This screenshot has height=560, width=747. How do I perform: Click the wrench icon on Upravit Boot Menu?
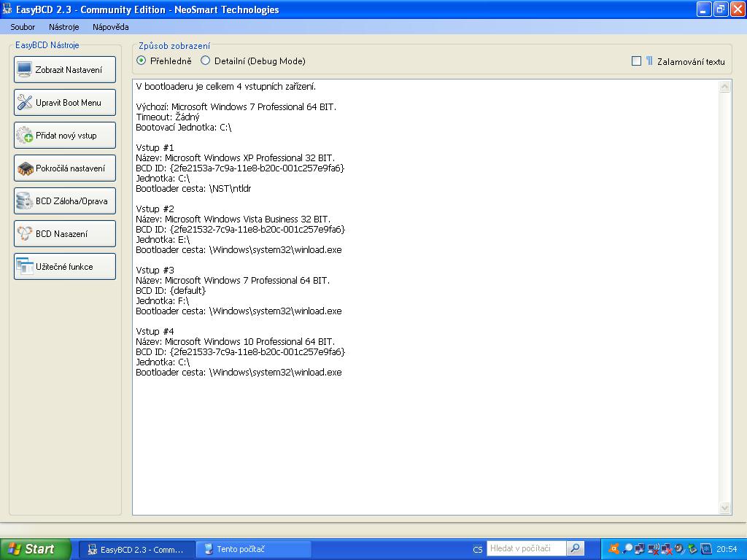pos(25,102)
